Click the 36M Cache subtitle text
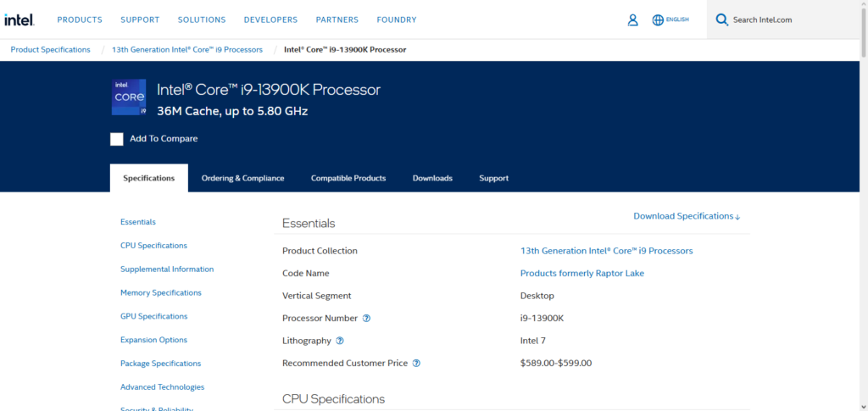 tap(232, 111)
